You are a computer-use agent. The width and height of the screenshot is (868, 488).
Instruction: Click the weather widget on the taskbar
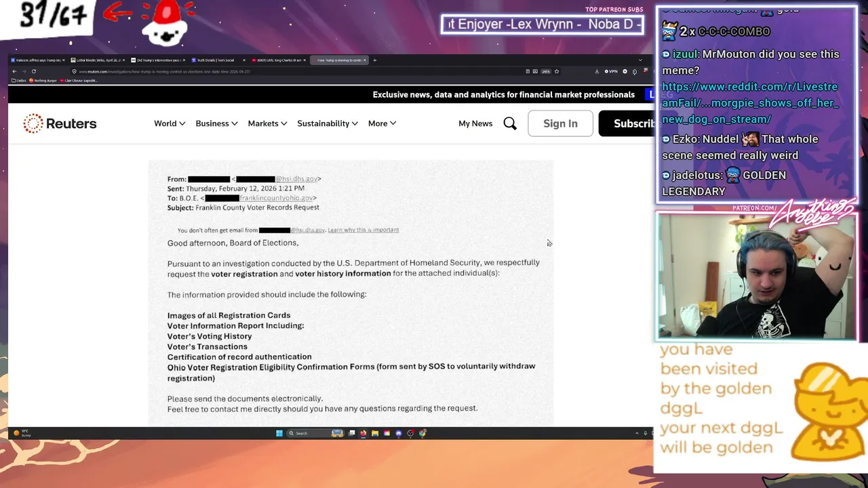(22, 432)
